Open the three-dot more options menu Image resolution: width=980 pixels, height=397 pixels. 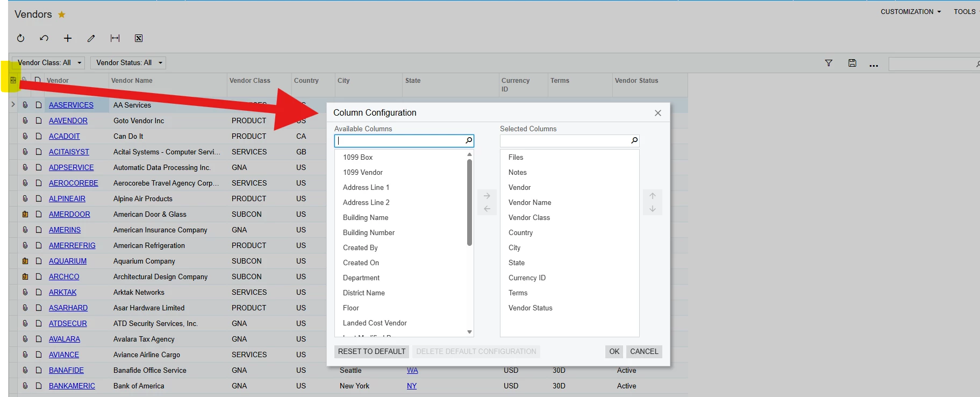click(874, 65)
